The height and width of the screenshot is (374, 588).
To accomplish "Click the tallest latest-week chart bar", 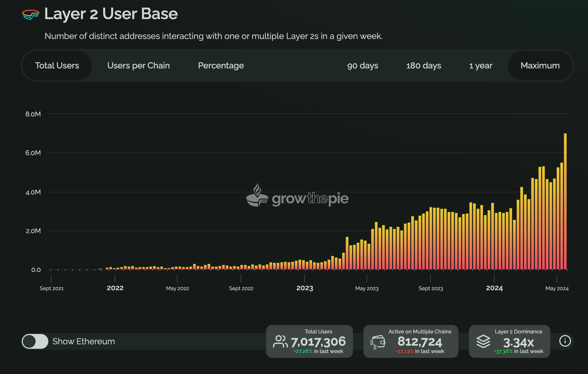I will click(x=565, y=202).
